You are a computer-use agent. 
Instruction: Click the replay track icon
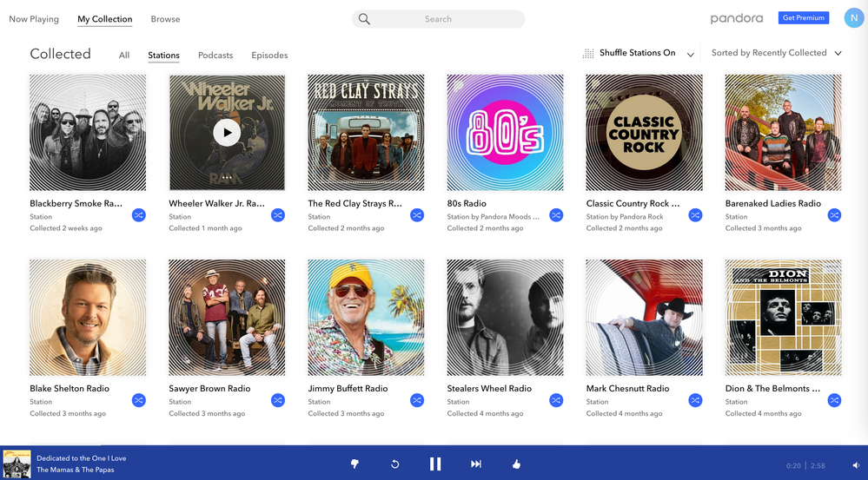pos(394,464)
